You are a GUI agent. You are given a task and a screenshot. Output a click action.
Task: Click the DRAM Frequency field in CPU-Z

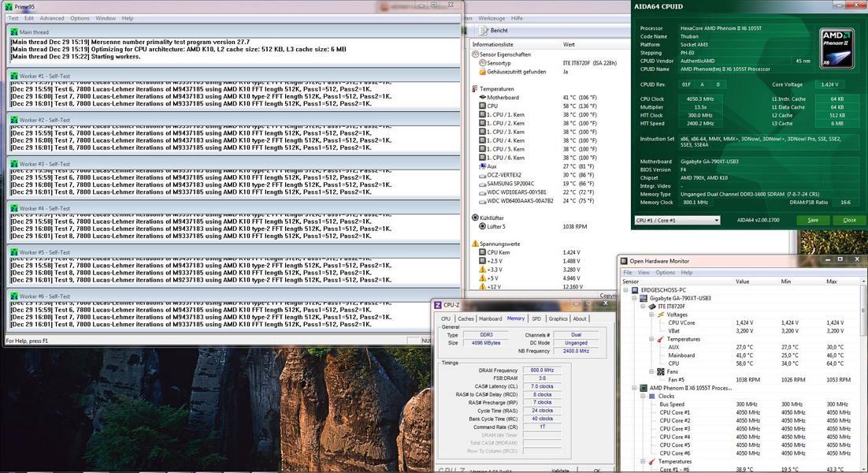(543, 370)
